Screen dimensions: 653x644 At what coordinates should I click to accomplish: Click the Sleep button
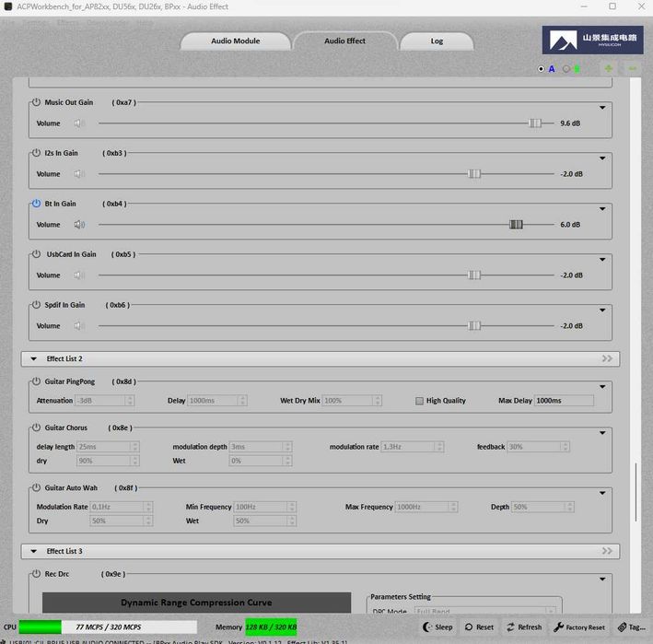pyautogui.click(x=437, y=626)
